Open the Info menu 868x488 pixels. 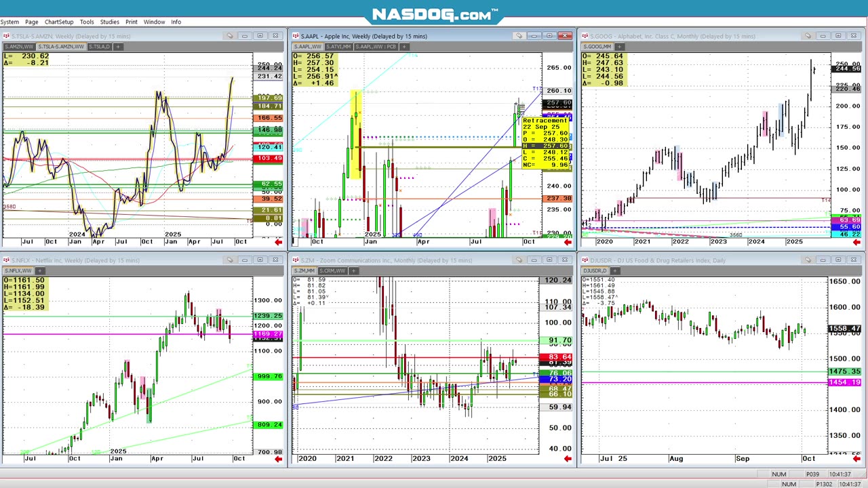(176, 22)
